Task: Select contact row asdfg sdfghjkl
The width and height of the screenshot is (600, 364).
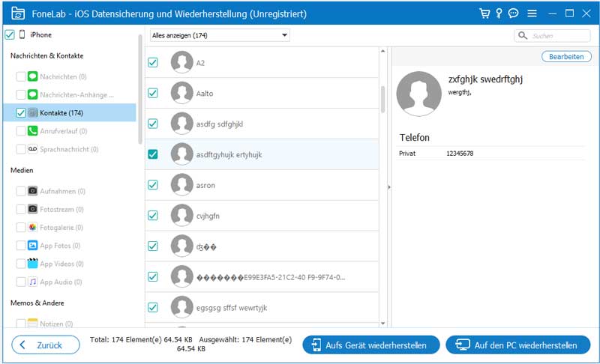Action: [262, 124]
